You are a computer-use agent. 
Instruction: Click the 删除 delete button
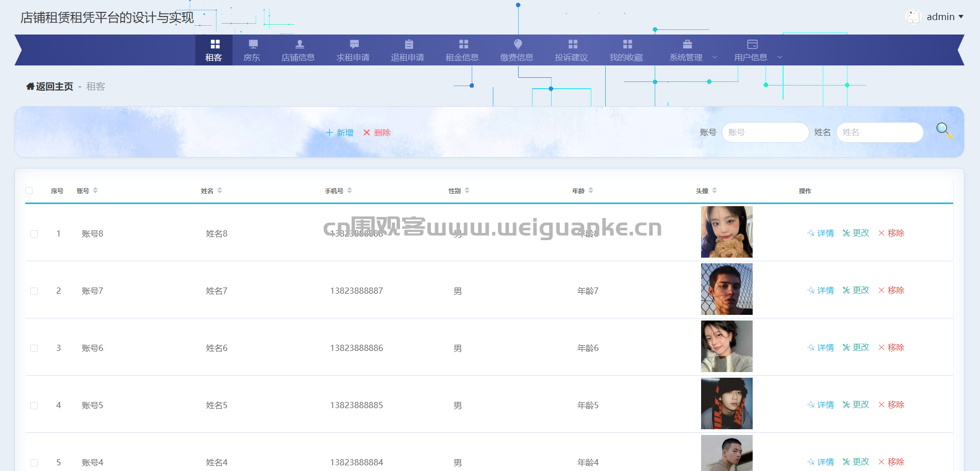point(377,132)
